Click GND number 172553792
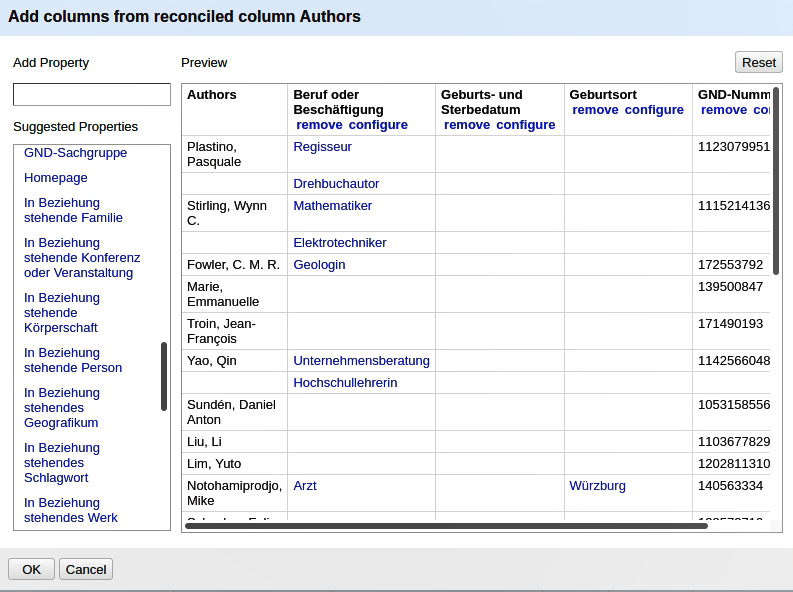The width and height of the screenshot is (793, 592). [730, 265]
